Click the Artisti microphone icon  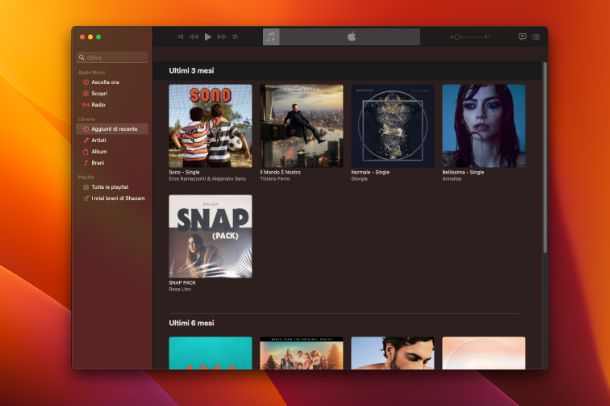coord(86,140)
